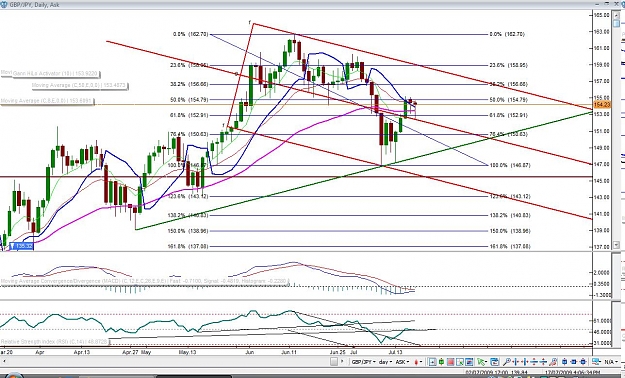This screenshot has height=378, width=625.
Task: Click the right 150.0% (138.96) Fibonacci label
Action: click(510, 231)
